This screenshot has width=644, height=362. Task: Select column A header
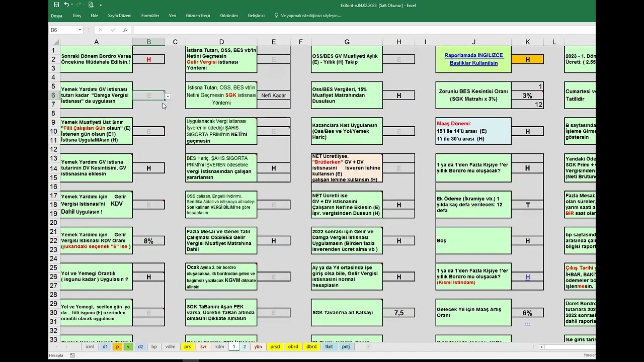coord(96,42)
